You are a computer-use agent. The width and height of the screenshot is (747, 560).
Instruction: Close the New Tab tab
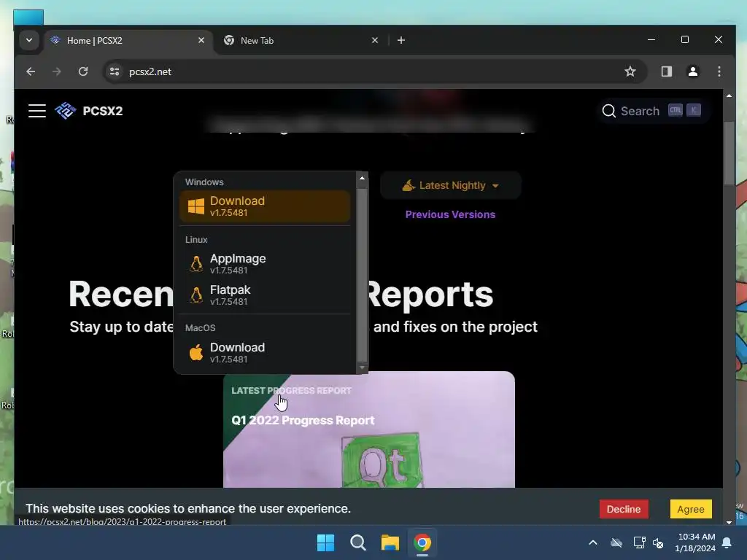pyautogui.click(x=375, y=41)
